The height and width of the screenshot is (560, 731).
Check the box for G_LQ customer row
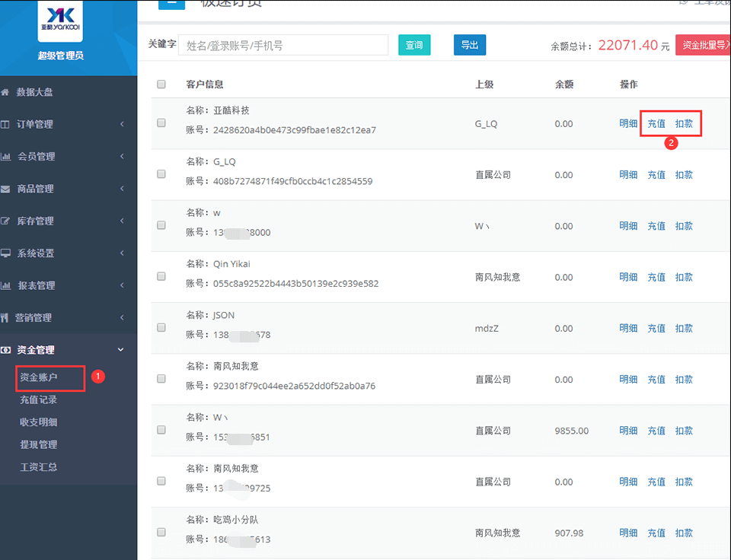click(161, 173)
